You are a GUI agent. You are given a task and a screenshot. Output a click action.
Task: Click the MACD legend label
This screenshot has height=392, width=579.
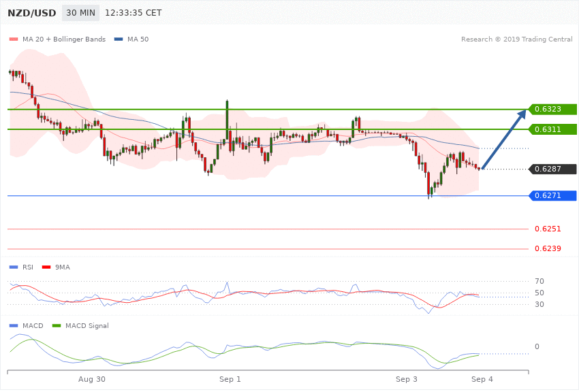[x=33, y=325]
